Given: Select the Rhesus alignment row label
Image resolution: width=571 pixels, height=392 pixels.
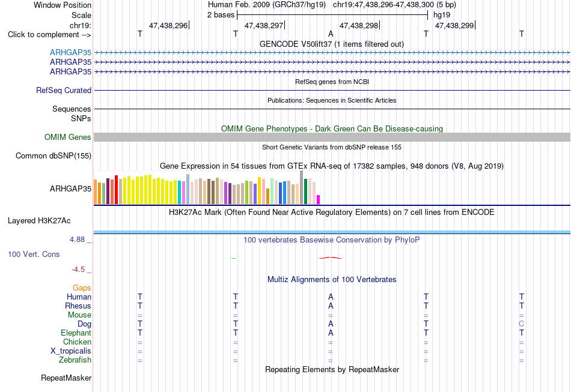Looking at the screenshot, I should (78, 306).
